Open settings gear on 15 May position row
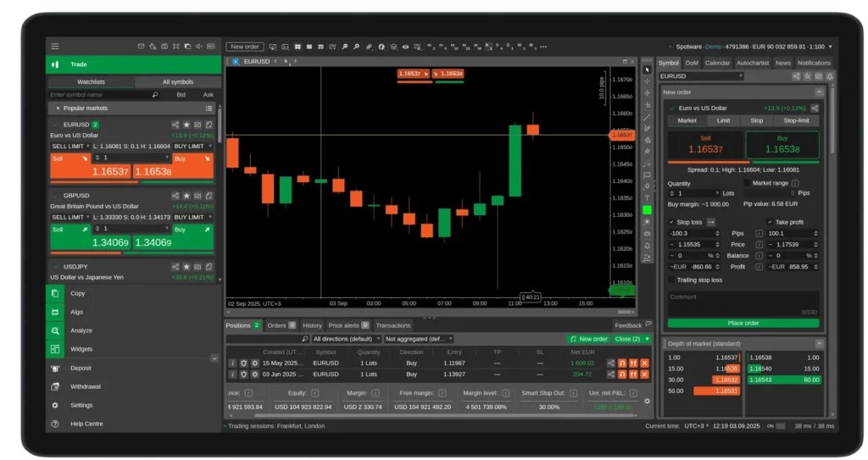Viewport: 868px width, 460px height. click(254, 363)
